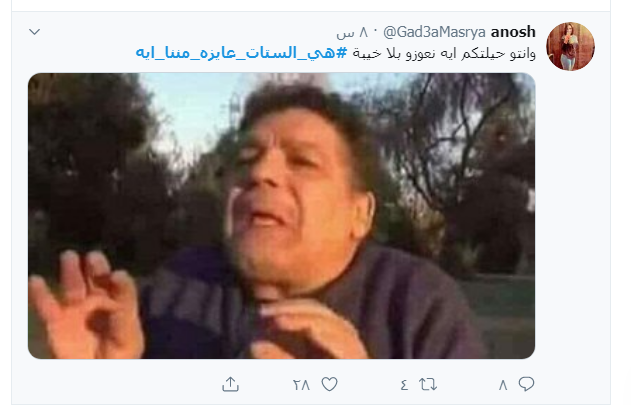The image size is (631, 405).
Task: Open anosh's round profile avatar
Action: point(570,46)
